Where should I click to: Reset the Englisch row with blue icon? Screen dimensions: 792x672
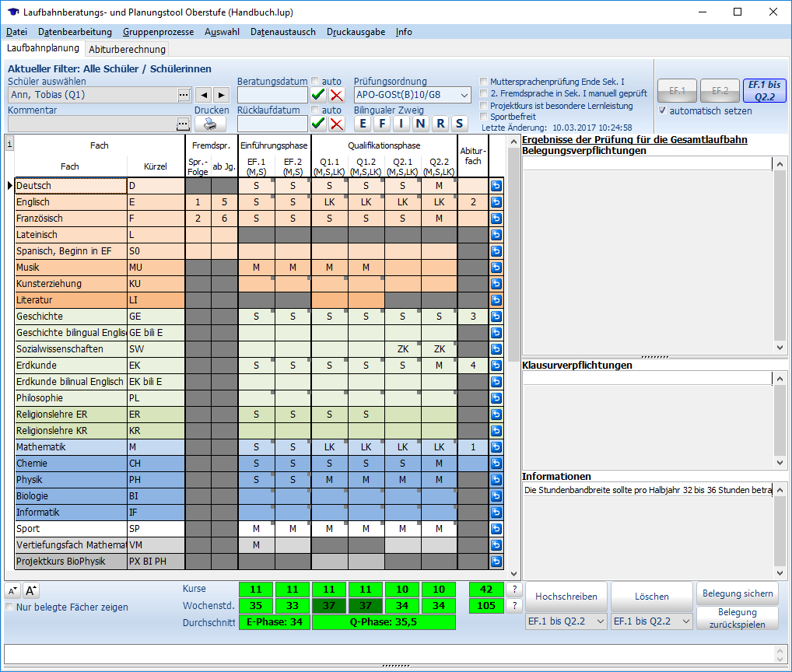496,202
